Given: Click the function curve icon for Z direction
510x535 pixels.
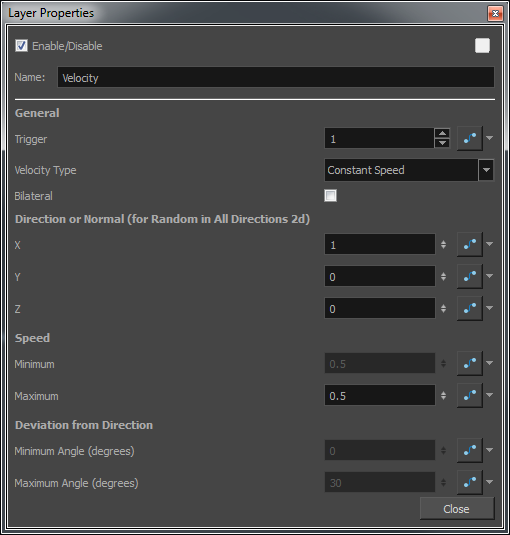Looking at the screenshot, I should coord(470,308).
